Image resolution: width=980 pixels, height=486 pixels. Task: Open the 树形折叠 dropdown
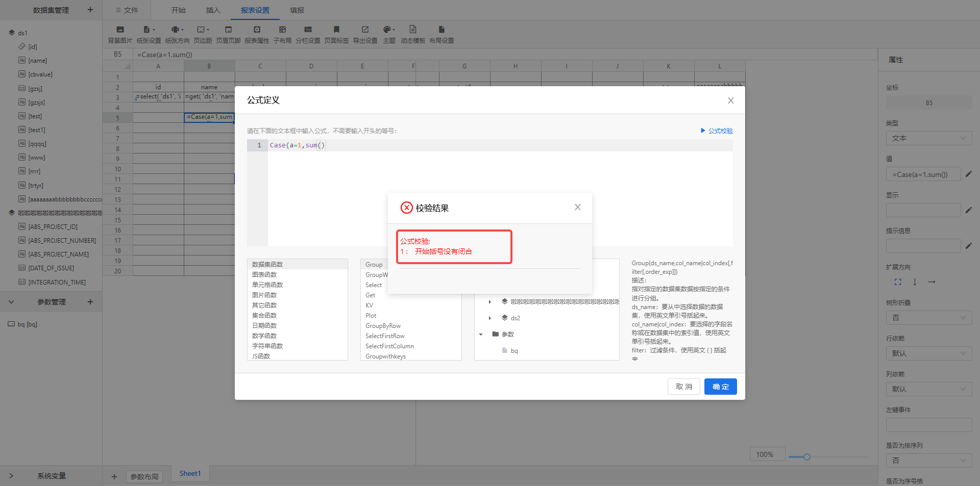click(x=929, y=318)
